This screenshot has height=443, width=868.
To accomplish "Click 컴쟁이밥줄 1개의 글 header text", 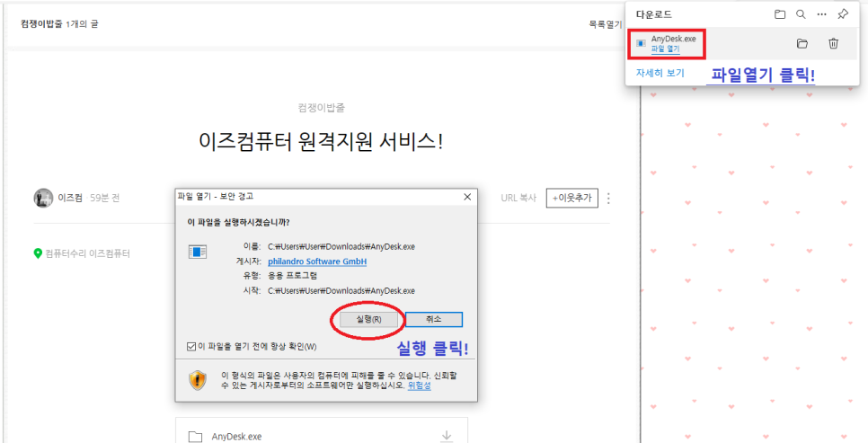I will pyautogui.click(x=60, y=23).
